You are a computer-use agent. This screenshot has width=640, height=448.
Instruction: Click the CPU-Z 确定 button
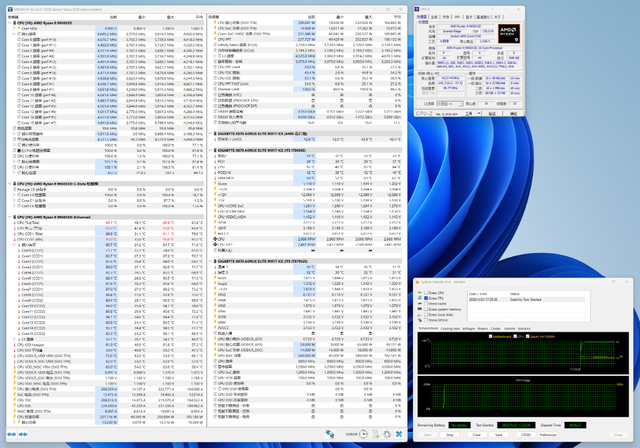pos(513,113)
